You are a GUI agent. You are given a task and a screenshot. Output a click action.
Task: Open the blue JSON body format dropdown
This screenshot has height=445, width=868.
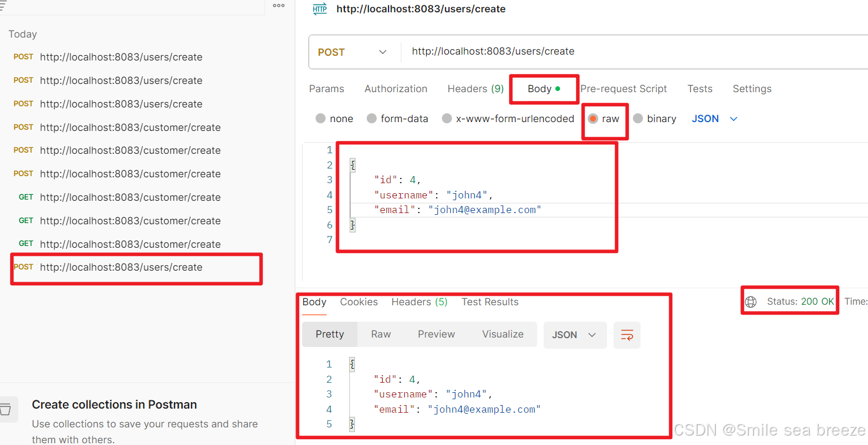714,119
